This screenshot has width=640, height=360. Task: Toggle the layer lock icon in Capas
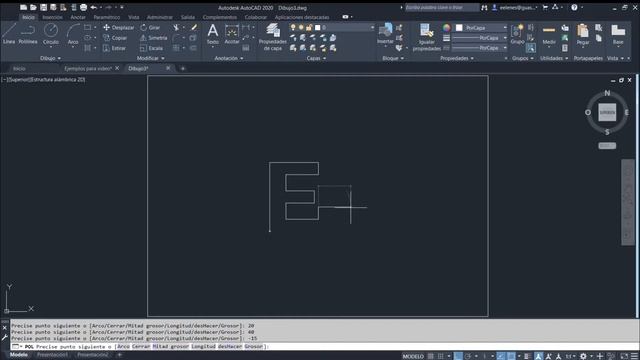point(309,27)
